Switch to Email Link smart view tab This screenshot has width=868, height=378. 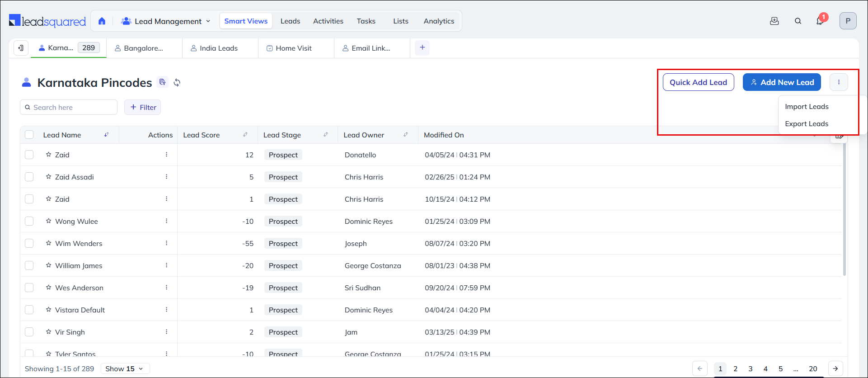tap(372, 48)
